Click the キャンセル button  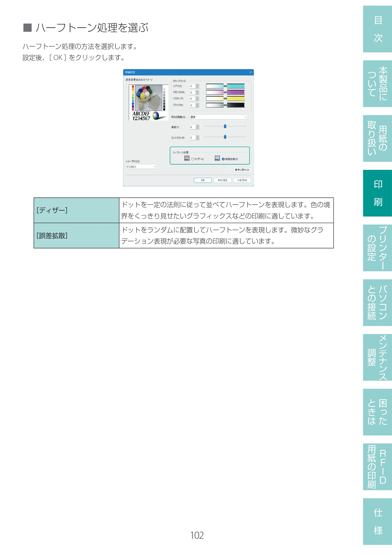(222, 180)
